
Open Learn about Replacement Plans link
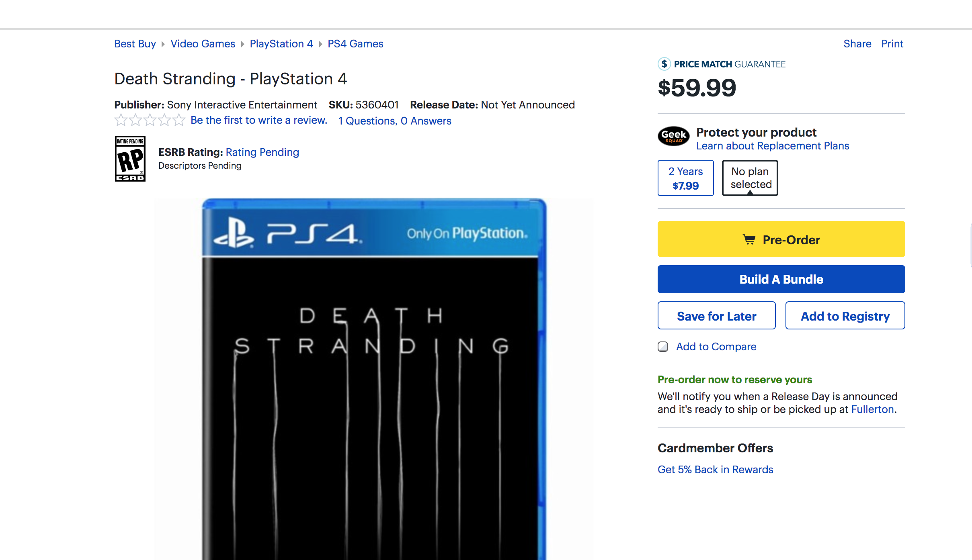[x=772, y=146]
